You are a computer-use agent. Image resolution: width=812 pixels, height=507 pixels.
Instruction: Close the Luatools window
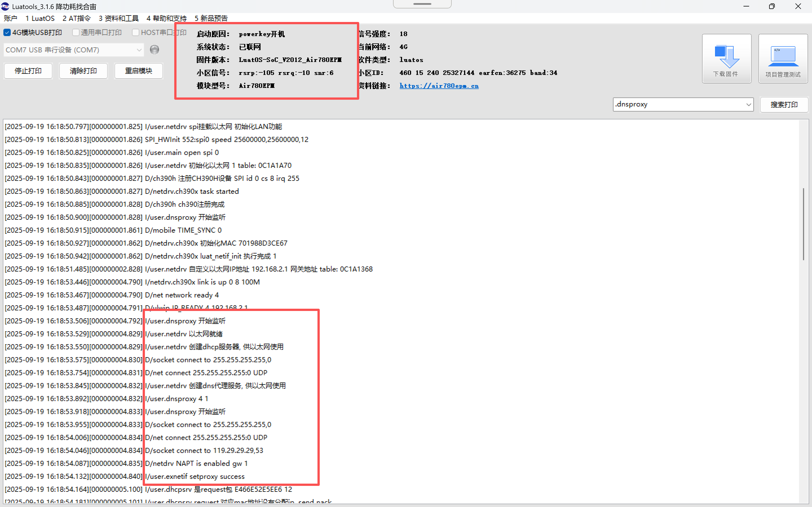pos(798,6)
